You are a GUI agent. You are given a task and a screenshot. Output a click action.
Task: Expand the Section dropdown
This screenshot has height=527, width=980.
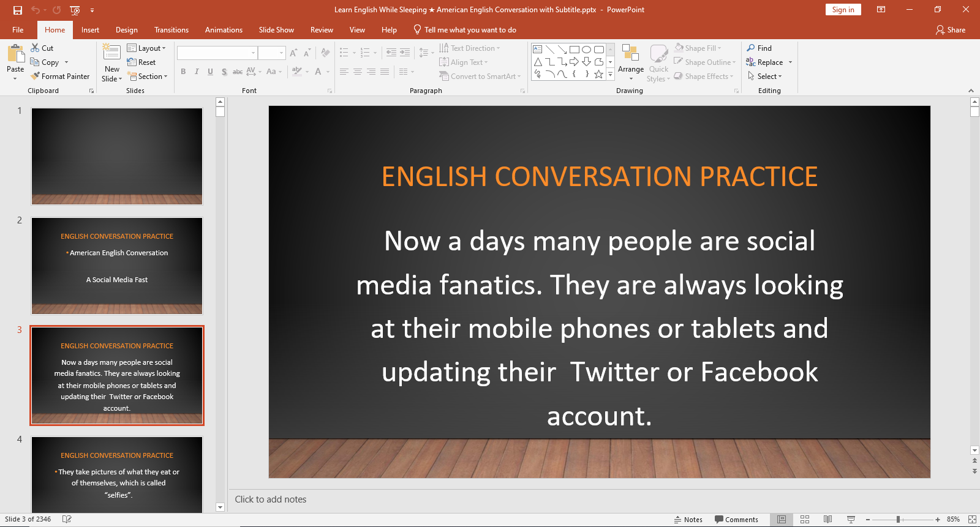click(147, 76)
